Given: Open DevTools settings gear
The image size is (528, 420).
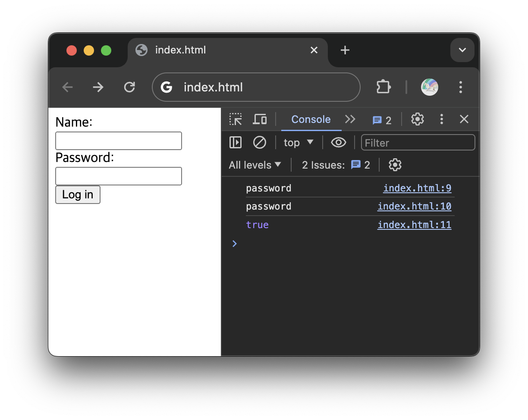Looking at the screenshot, I should 418,119.
